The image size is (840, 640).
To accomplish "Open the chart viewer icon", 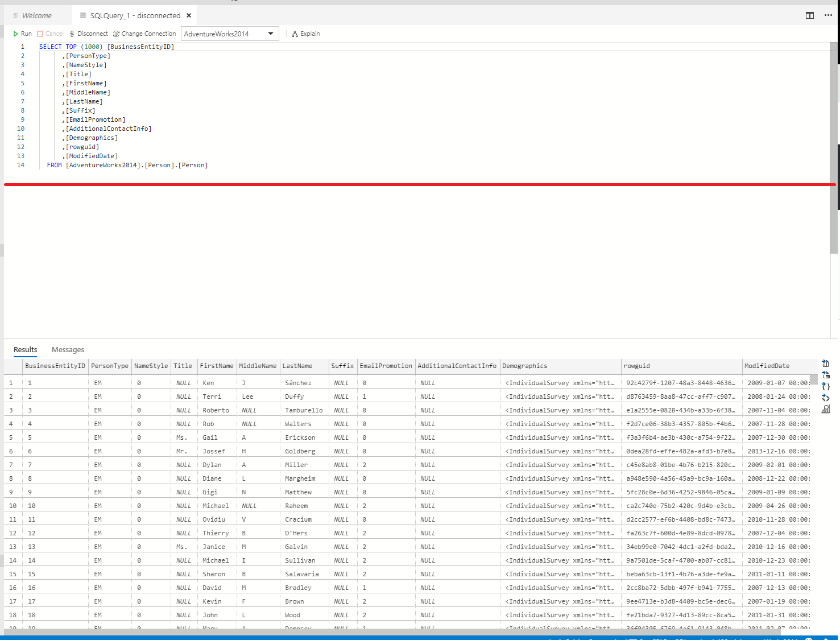I will [826, 409].
